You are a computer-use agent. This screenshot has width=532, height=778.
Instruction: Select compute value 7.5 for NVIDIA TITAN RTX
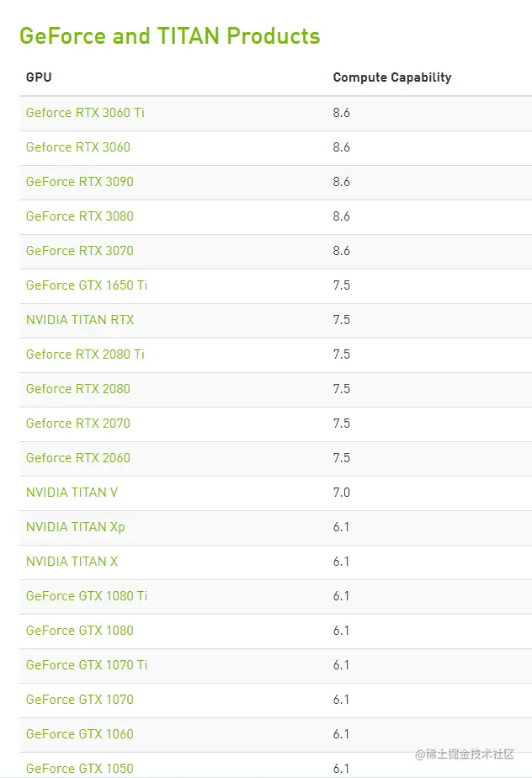342,320
